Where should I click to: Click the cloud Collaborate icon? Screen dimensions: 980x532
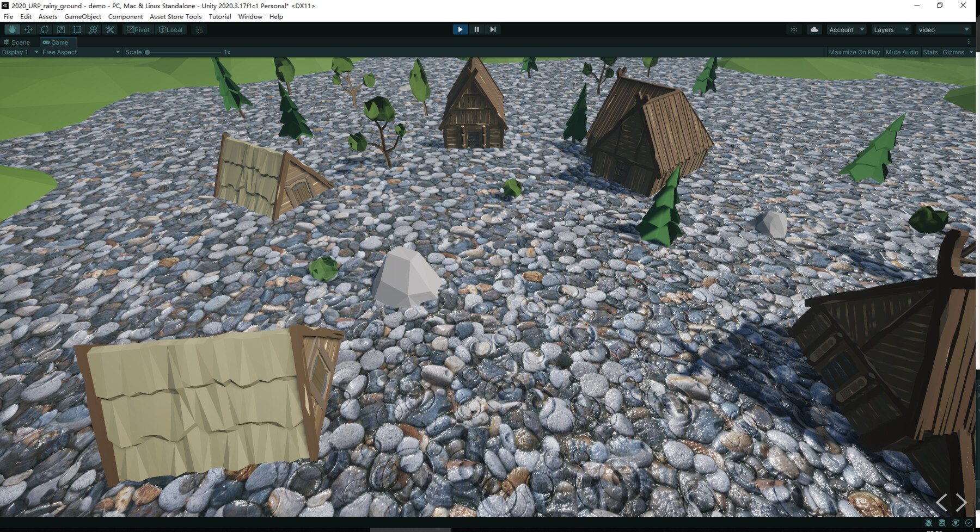[813, 29]
